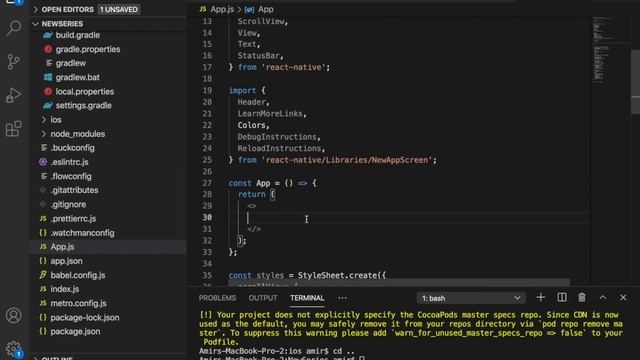This screenshot has width=640, height=360.
Task: Open the Source Control view
Action: [14, 62]
